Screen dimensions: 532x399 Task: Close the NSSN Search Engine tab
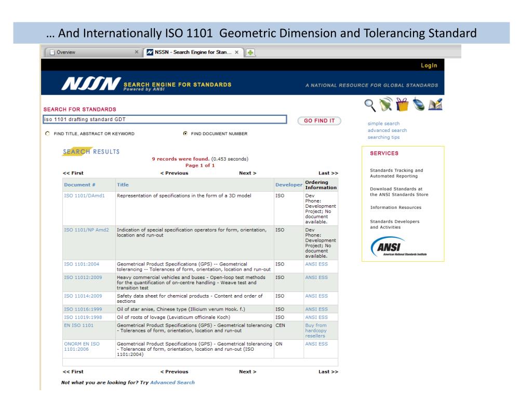pyautogui.click(x=236, y=52)
